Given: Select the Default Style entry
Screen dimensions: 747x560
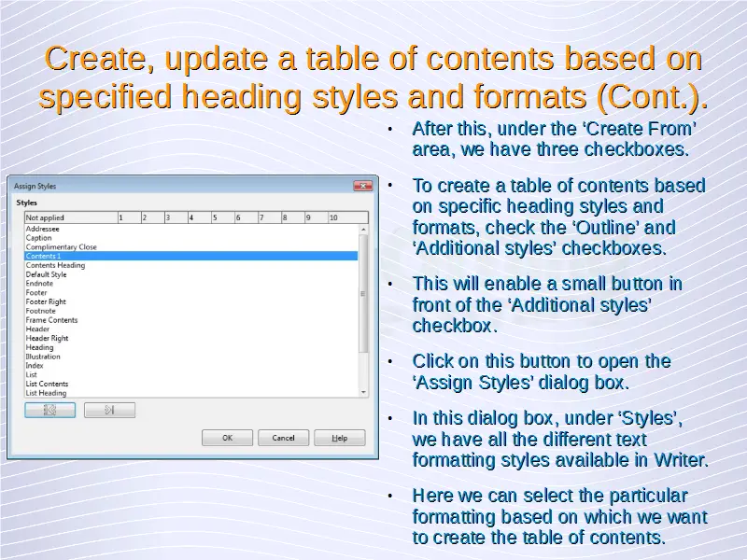Looking at the screenshot, I should click(47, 274).
